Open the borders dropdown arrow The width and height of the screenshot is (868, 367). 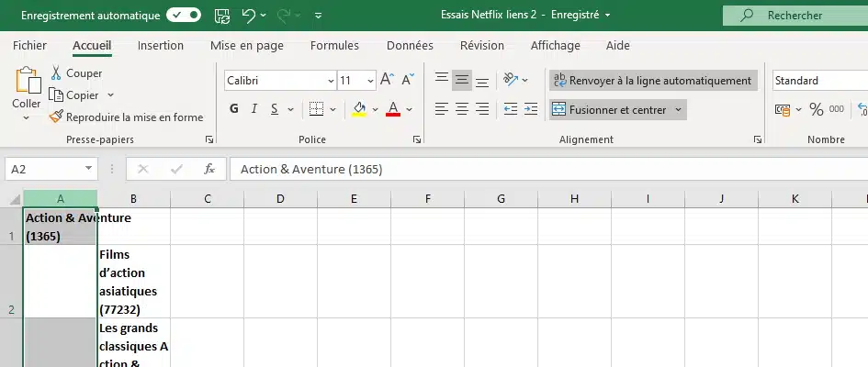tap(333, 109)
